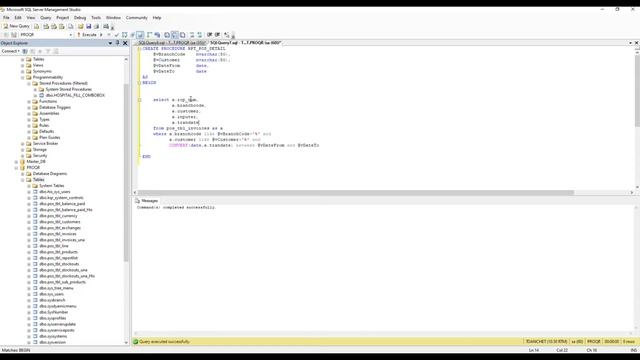Image resolution: width=640 pixels, height=360 pixels.
Task: Open the Tools menu
Action: 96,18
